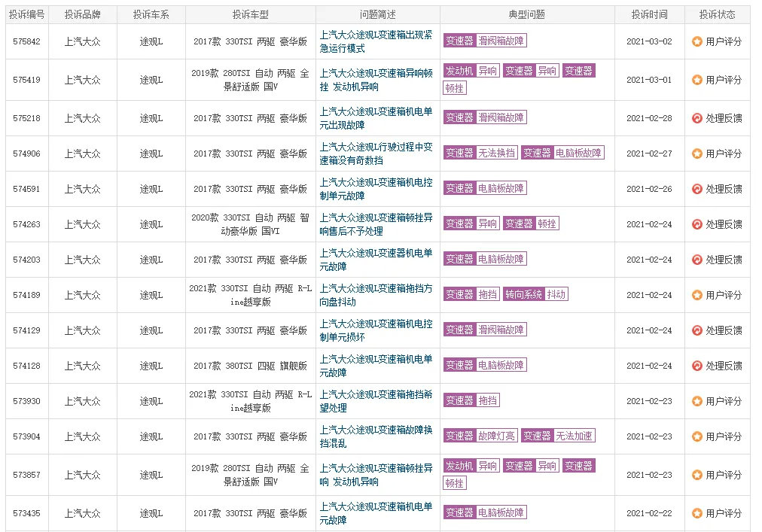762x532 pixels.
Task: Click the 用户评分 star icon for complaint 573435
Action: (696, 513)
